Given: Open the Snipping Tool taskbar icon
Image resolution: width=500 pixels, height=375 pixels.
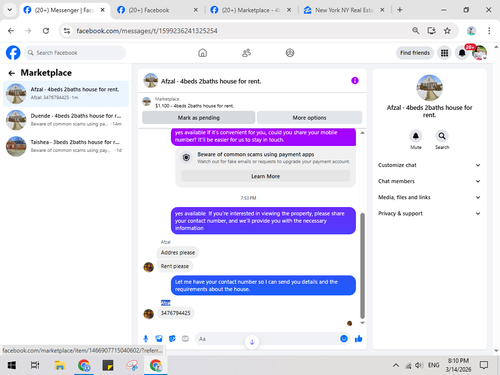Looking at the screenshot, I should pyautogui.click(x=132, y=365).
